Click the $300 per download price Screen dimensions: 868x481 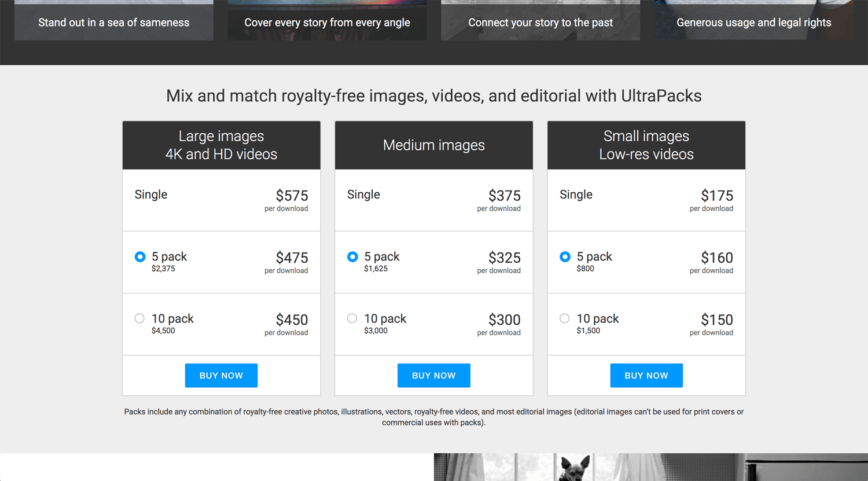coord(505,320)
